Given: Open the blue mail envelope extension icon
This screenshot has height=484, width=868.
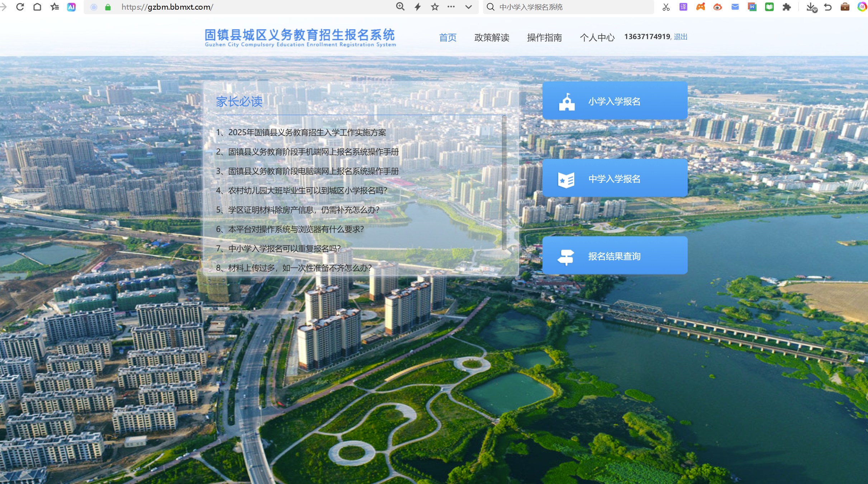Looking at the screenshot, I should [735, 7].
